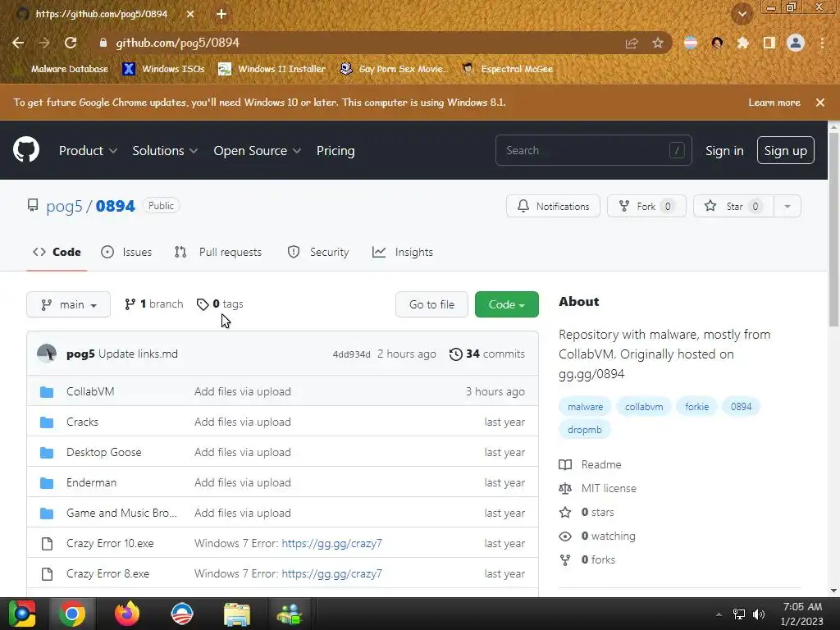Click the GitHub octocat logo
840x630 pixels.
click(25, 149)
